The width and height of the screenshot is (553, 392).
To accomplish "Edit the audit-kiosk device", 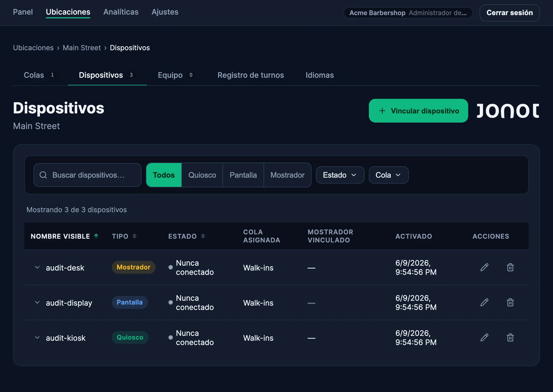I will pyautogui.click(x=484, y=337).
